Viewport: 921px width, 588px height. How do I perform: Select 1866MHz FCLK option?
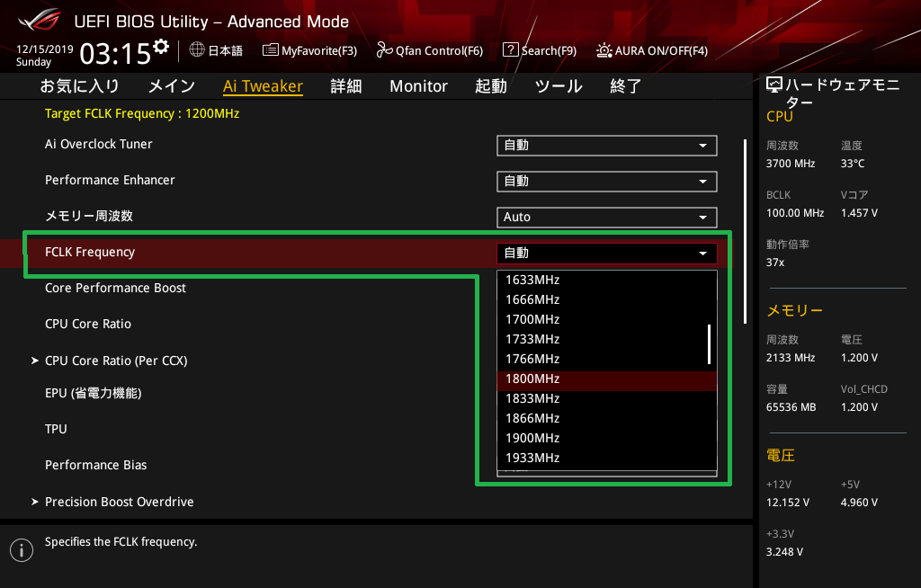607,418
